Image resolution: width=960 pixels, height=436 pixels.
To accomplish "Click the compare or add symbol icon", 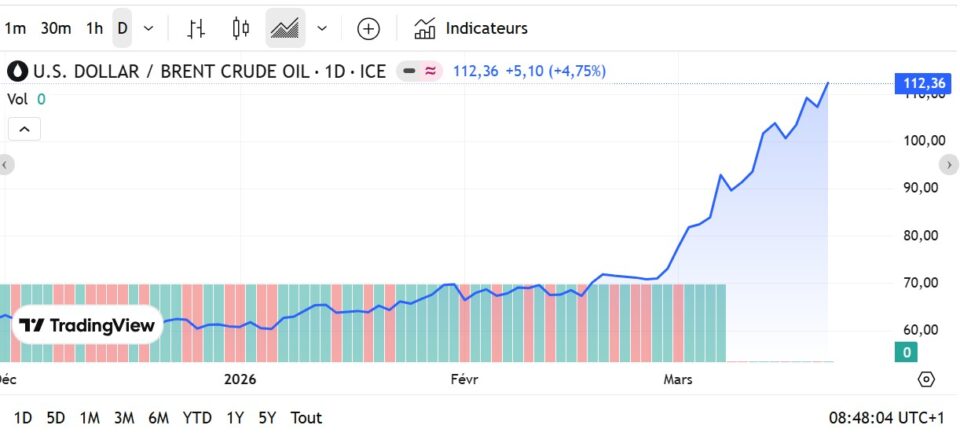I will (x=369, y=28).
